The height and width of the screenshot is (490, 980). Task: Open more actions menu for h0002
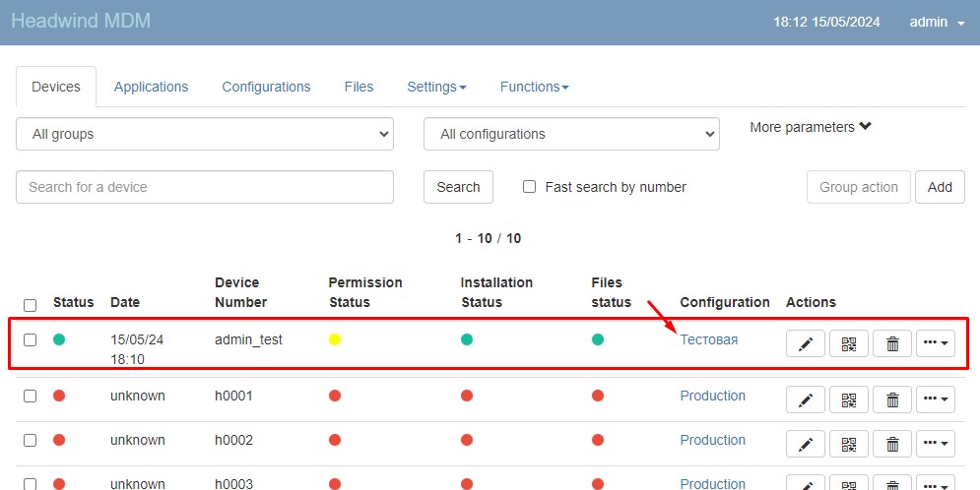936,444
